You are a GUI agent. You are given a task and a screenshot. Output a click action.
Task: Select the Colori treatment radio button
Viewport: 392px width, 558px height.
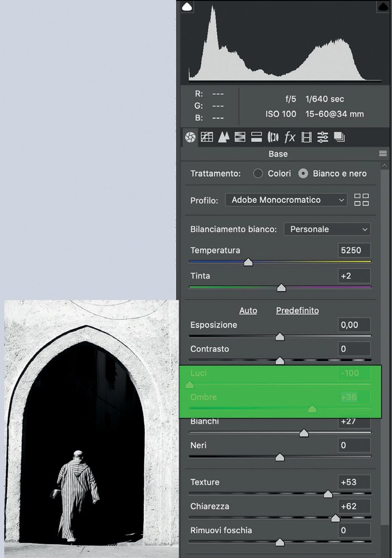[x=258, y=174]
